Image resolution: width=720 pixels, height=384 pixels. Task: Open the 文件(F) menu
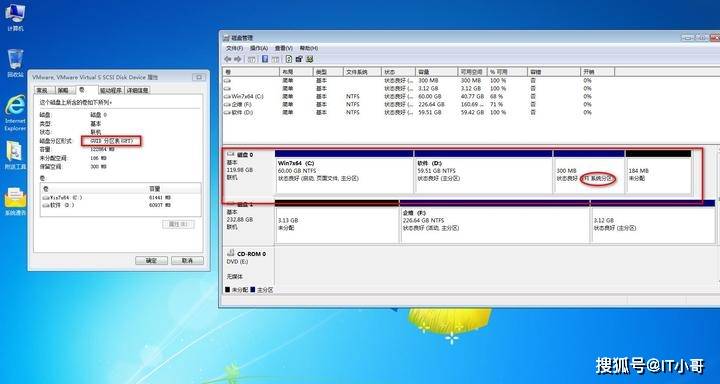coord(235,48)
